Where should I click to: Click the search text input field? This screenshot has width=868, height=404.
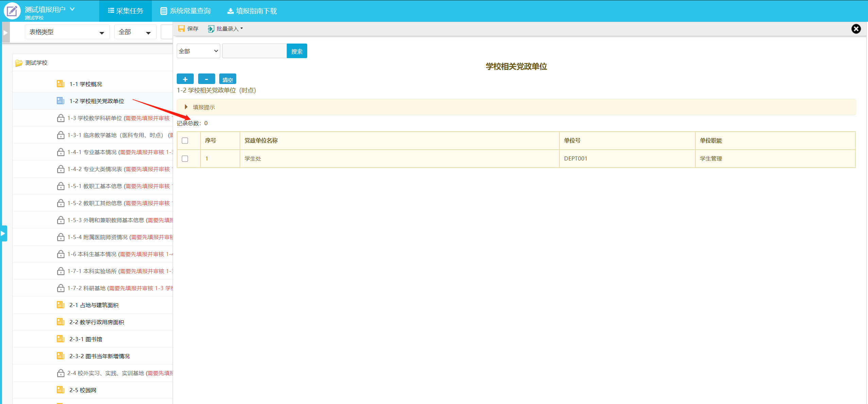[x=254, y=51]
